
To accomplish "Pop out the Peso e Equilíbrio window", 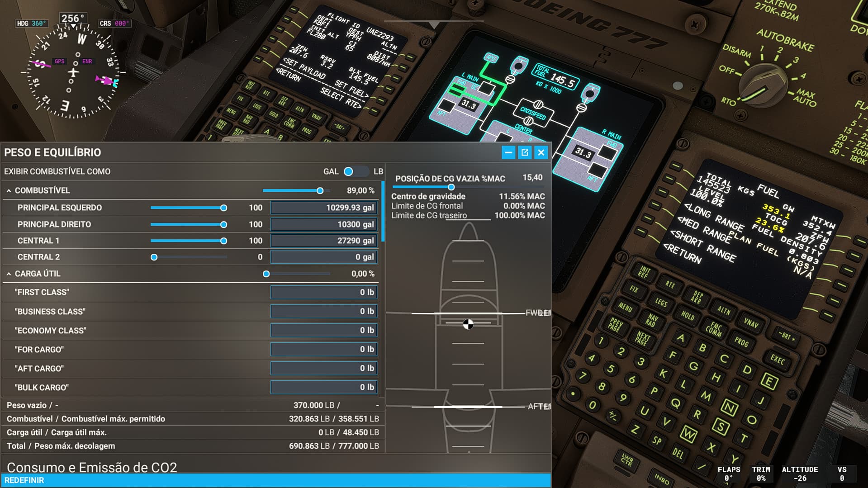I will click(x=525, y=153).
